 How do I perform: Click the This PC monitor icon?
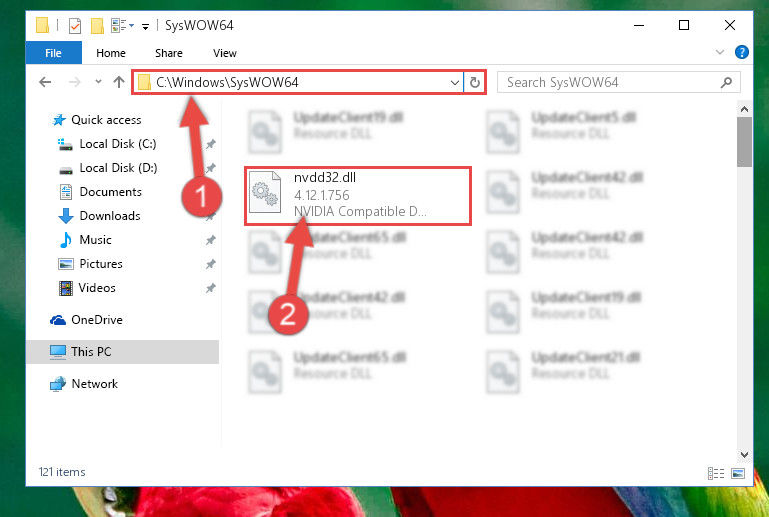click(57, 352)
